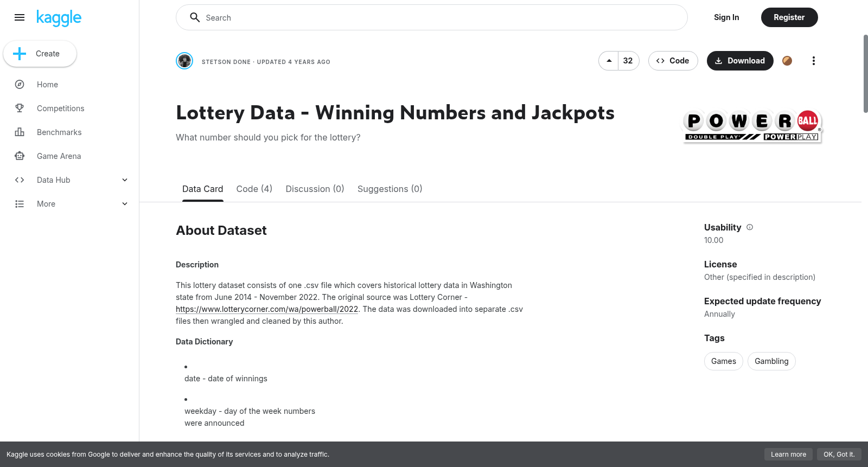Click the Benchmarks chart icon
The width and height of the screenshot is (868, 467).
pyautogui.click(x=20, y=132)
